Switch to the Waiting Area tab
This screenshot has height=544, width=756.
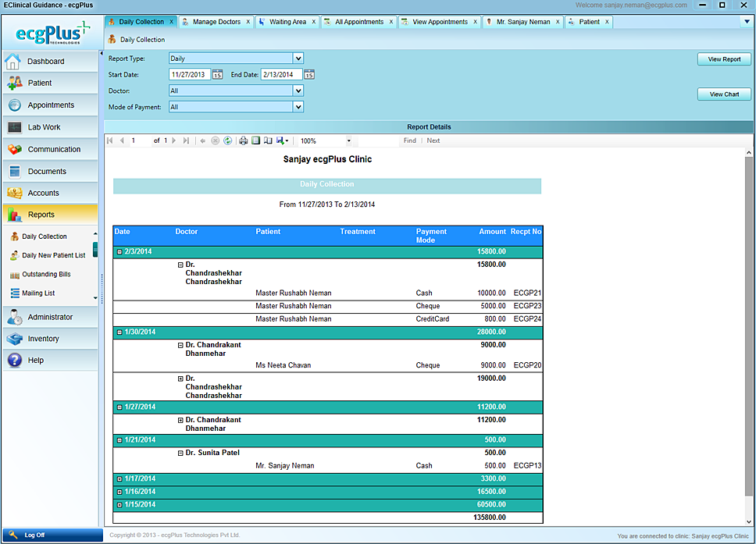[287, 22]
